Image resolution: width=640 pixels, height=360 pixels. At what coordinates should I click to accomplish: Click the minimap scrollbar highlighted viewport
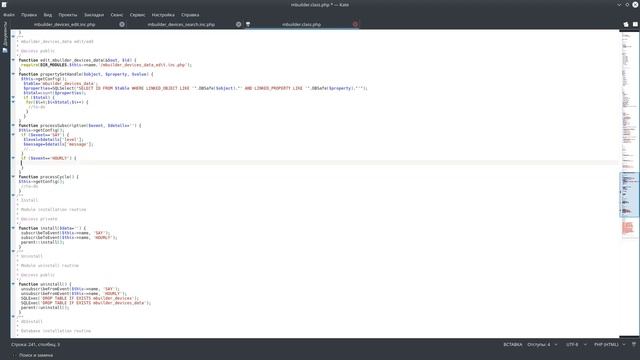coord(629,195)
